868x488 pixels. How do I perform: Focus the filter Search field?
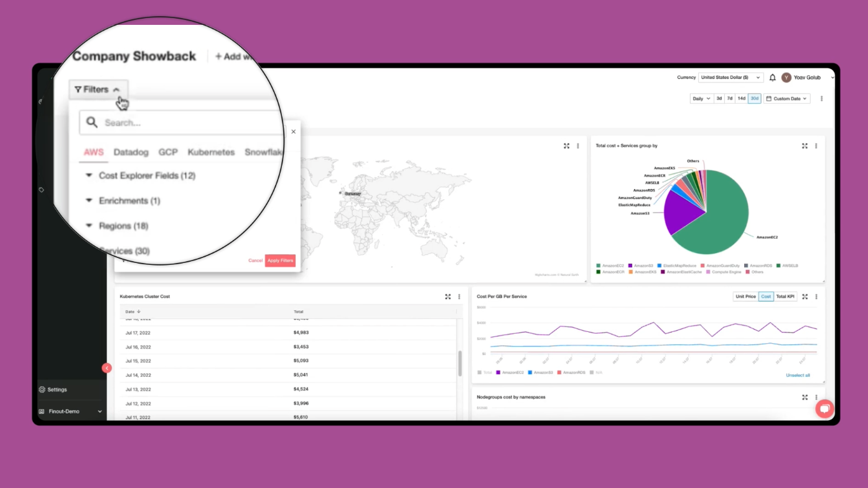[182, 122]
